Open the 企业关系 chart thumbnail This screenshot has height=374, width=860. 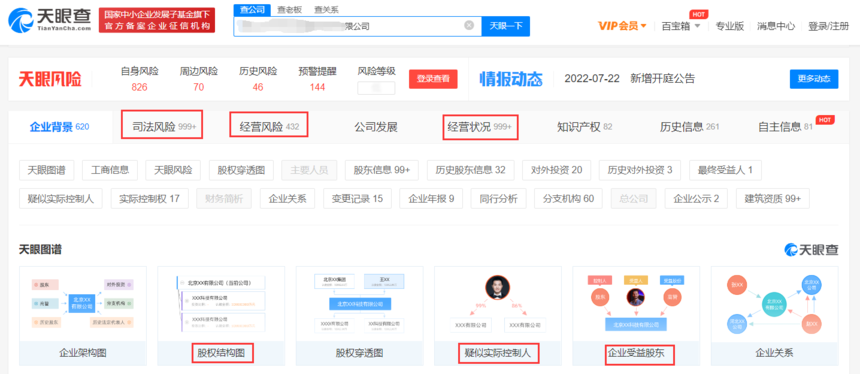774,316
